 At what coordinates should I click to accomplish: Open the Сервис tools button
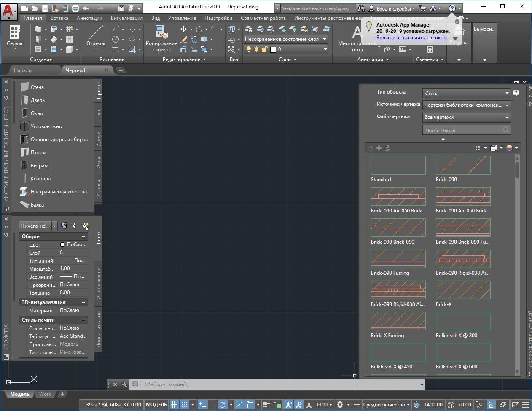pyautogui.click(x=15, y=37)
